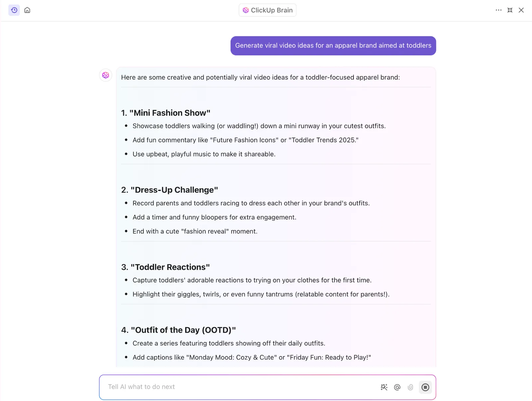Open the chat history icon
This screenshot has width=532, height=401.
(x=14, y=10)
